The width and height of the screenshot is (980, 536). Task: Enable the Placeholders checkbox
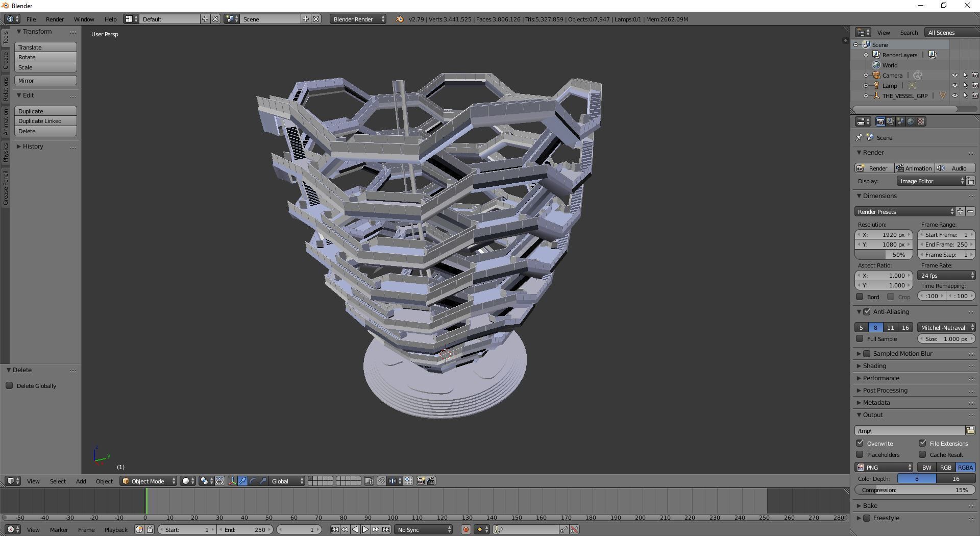(x=860, y=454)
